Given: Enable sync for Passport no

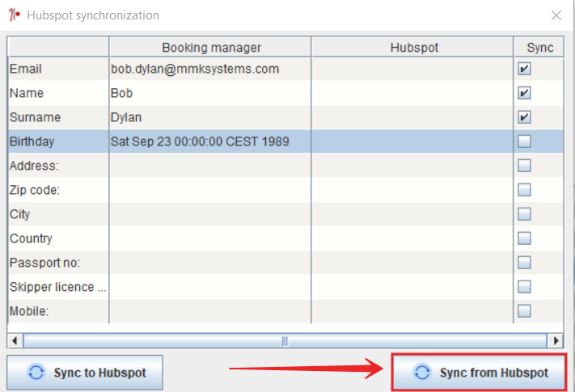Looking at the screenshot, I should coord(524,263).
